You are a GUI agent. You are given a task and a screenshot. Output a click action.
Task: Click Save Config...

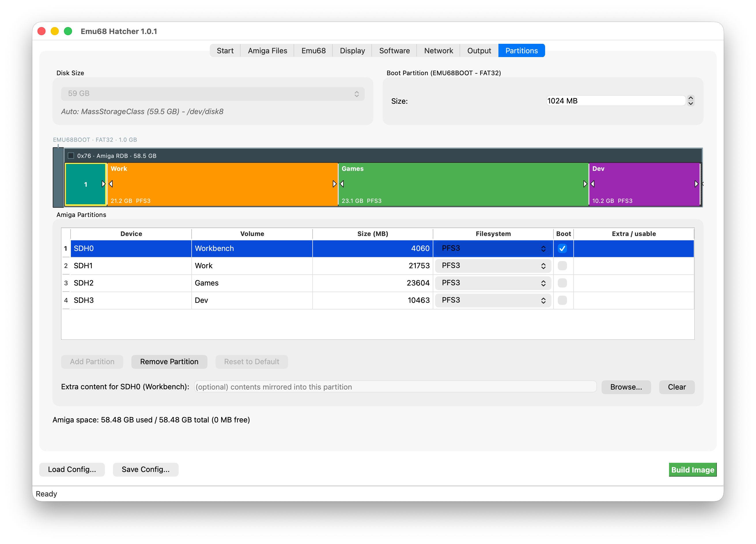tap(146, 469)
